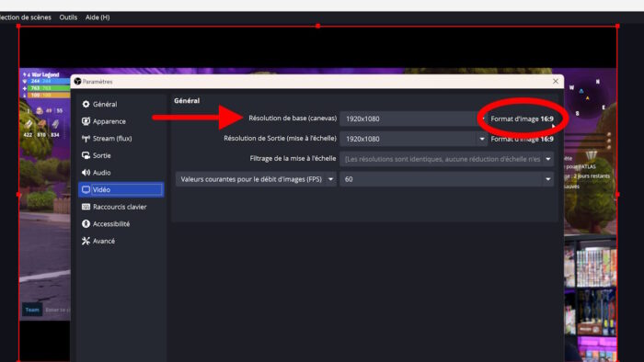Click the Audio speaker icon
This screenshot has width=644, height=362.
click(x=86, y=173)
